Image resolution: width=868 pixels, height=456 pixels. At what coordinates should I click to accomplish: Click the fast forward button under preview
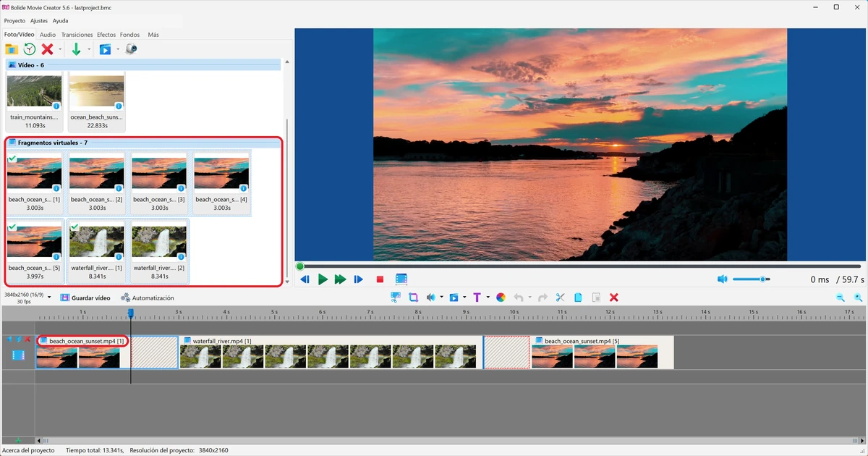[x=340, y=279]
